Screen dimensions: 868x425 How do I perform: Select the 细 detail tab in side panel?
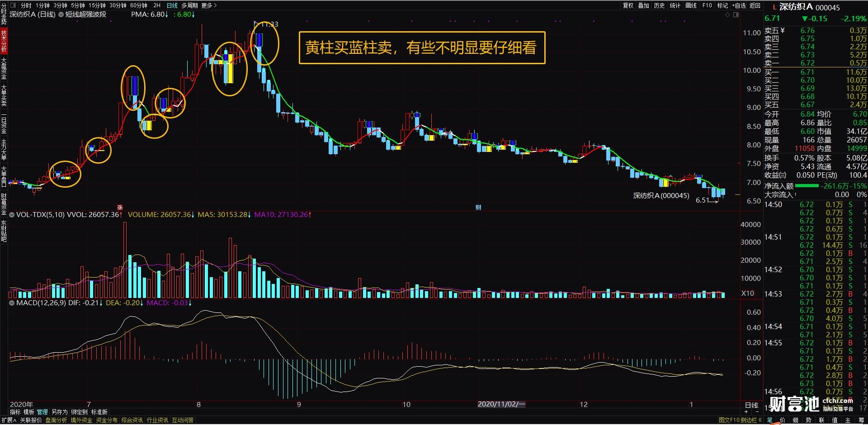795,420
